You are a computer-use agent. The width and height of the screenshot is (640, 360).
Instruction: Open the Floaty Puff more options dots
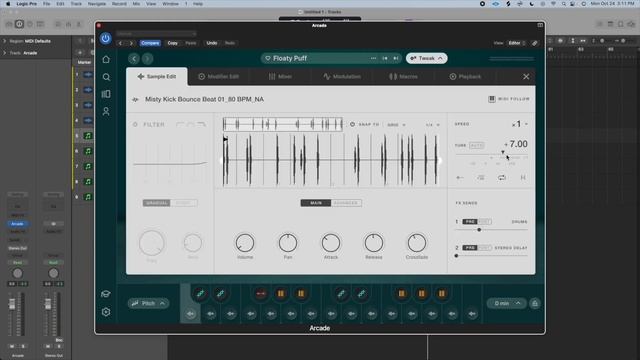tap(373, 58)
